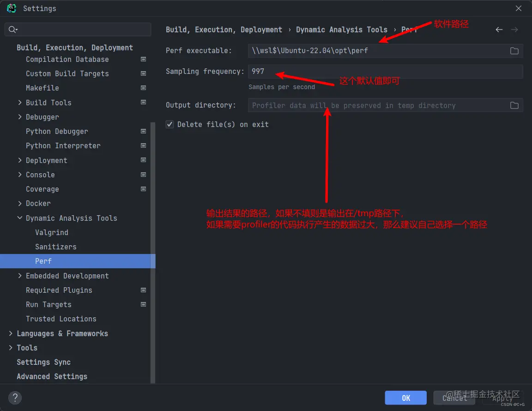
Task: Focus the settings search field
Action: [x=78, y=30]
